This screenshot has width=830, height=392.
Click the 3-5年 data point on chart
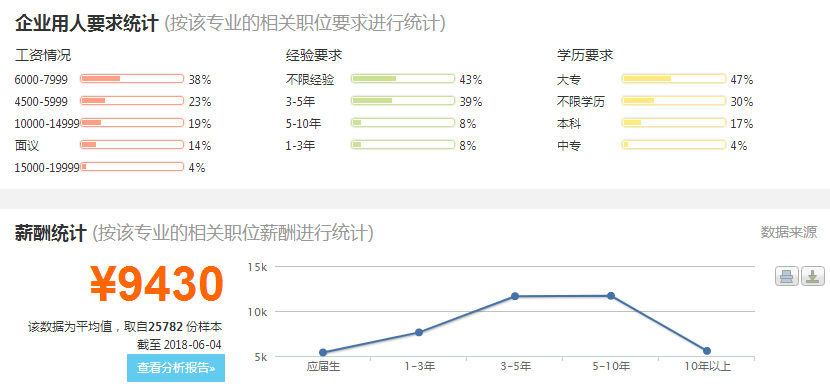(x=515, y=296)
